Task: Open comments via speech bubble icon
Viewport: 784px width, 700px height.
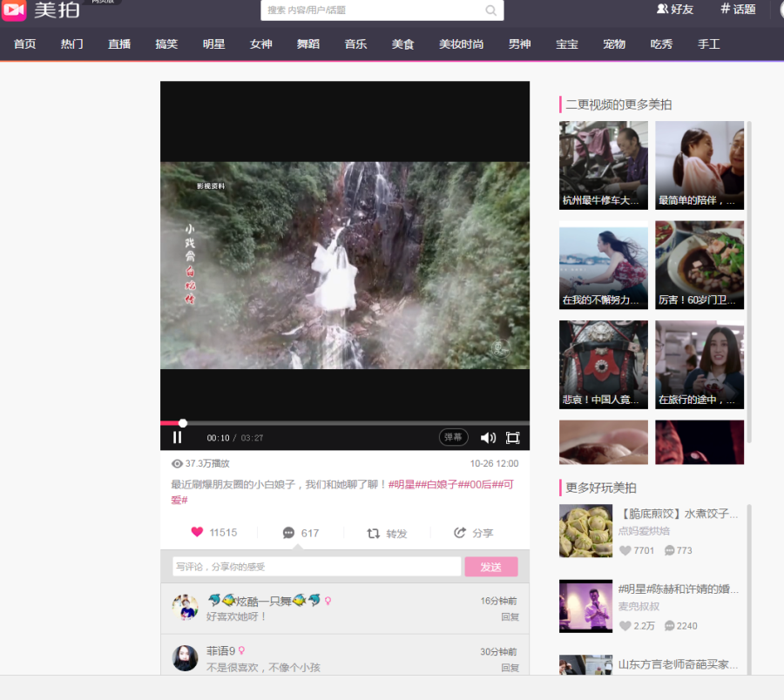Action: [x=288, y=533]
